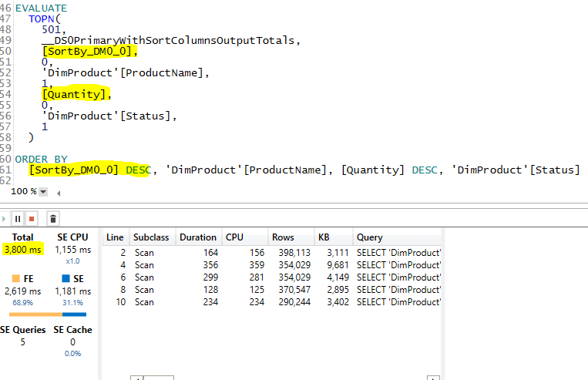Select the scan row on line 4
Image resolution: width=588 pixels, height=380 pixels.
[272, 265]
